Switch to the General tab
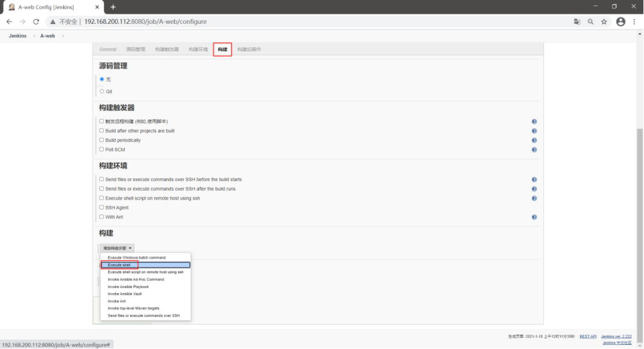Screen dimensions: 644x349 [108, 49]
